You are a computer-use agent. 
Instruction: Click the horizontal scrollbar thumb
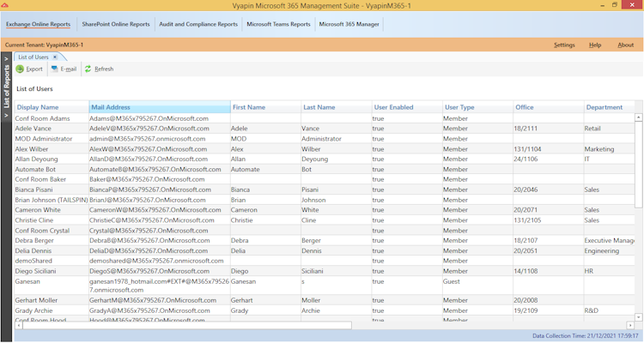(187, 325)
